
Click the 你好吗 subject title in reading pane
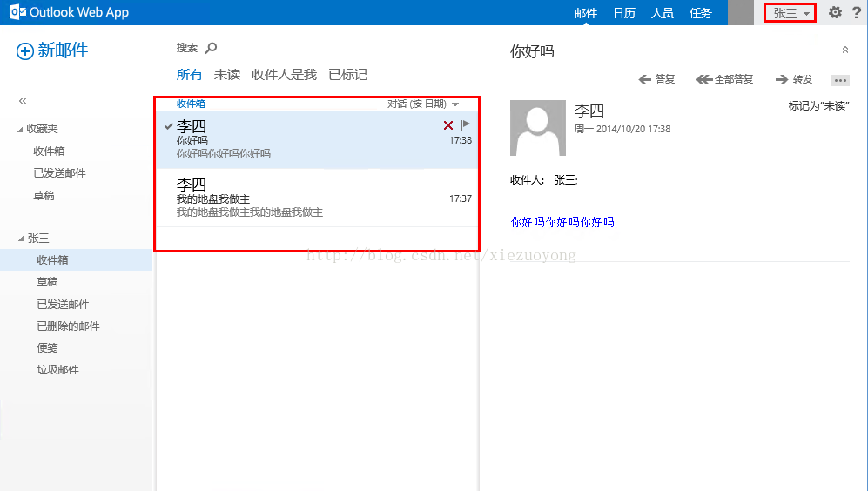point(532,51)
